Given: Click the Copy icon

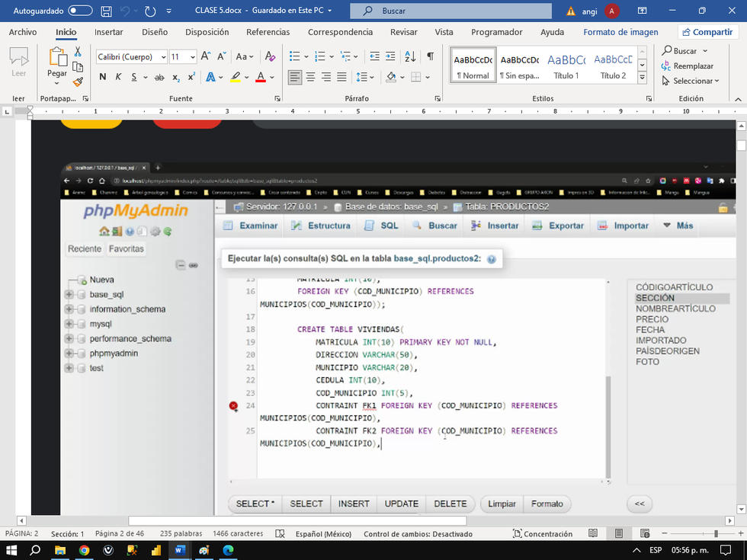Looking at the screenshot, I should click(78, 67).
